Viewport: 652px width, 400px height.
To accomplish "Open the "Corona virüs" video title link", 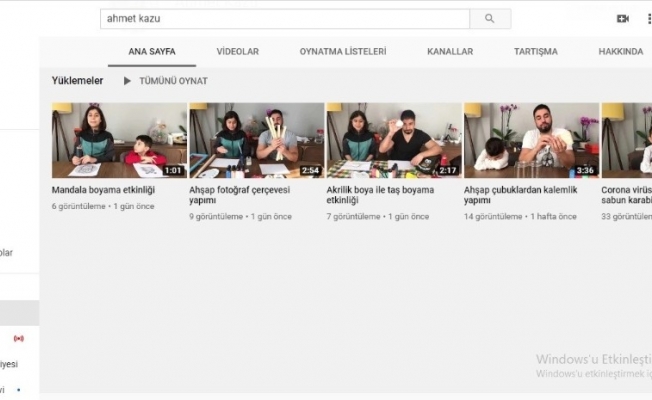I will click(626, 189).
